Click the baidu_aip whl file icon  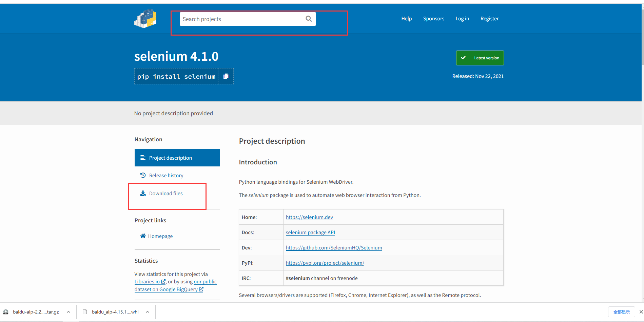point(85,312)
